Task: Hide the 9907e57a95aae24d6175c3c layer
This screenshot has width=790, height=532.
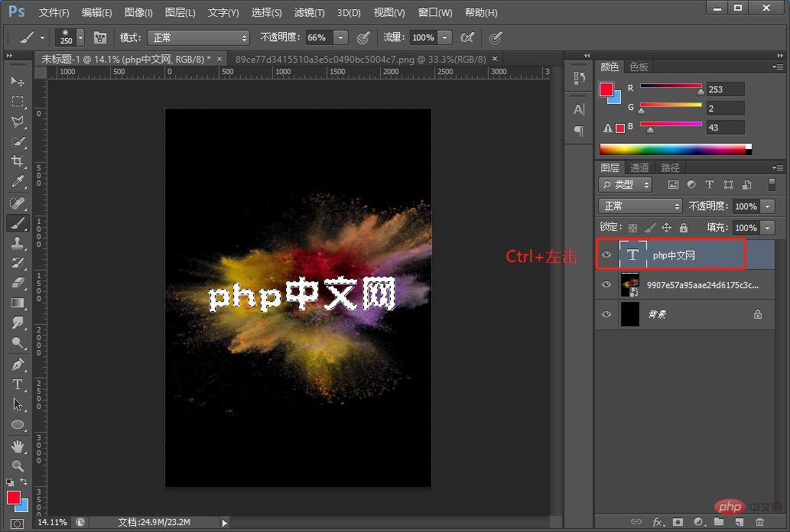Action: tap(606, 284)
